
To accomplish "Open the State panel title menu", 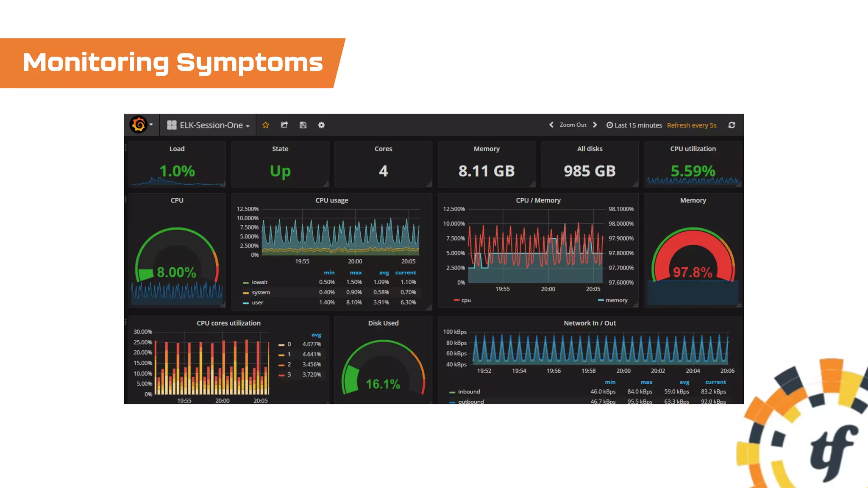I will tap(280, 149).
